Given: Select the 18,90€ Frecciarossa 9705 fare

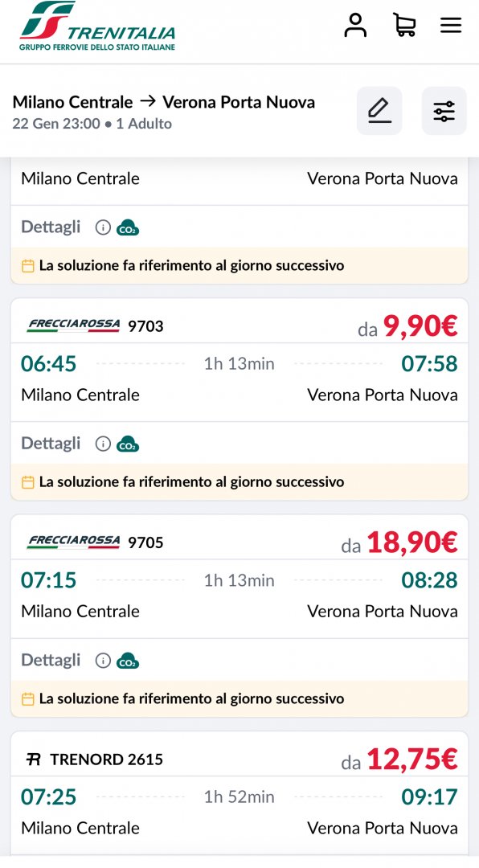Looking at the screenshot, I should (399, 543).
